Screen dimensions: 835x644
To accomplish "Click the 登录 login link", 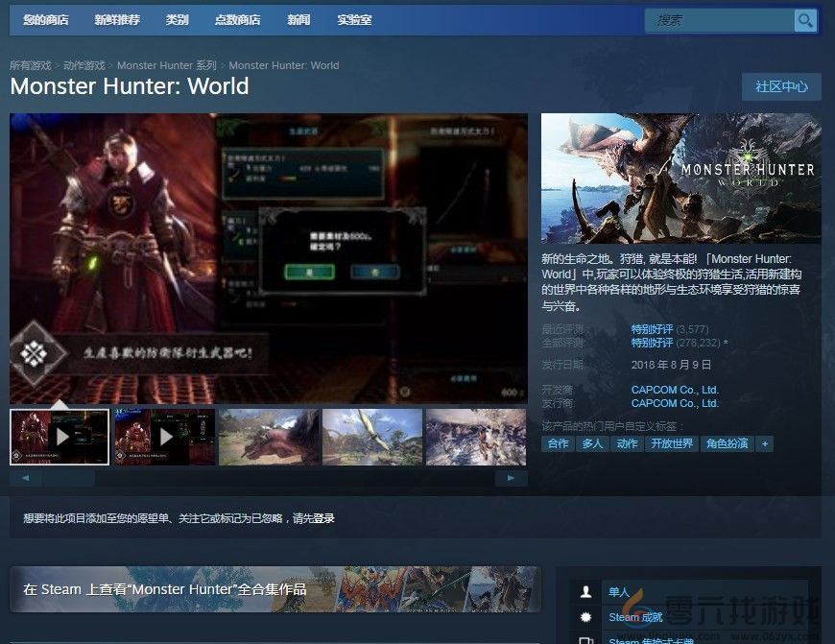I will (324, 519).
